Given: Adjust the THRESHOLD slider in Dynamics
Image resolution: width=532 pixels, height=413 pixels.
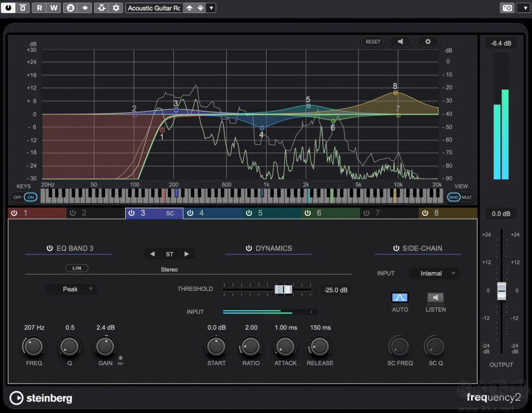Looking at the screenshot, I should 284,289.
